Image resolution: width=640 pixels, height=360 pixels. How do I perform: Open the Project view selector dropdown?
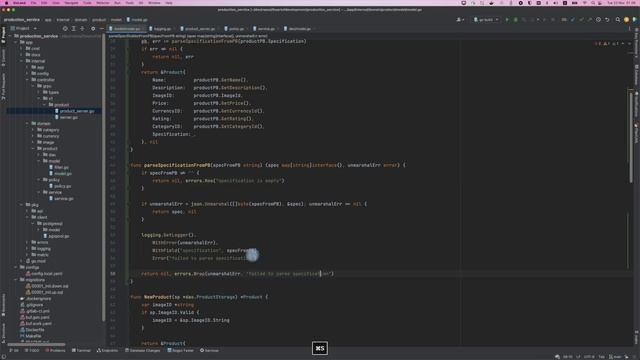24,29
